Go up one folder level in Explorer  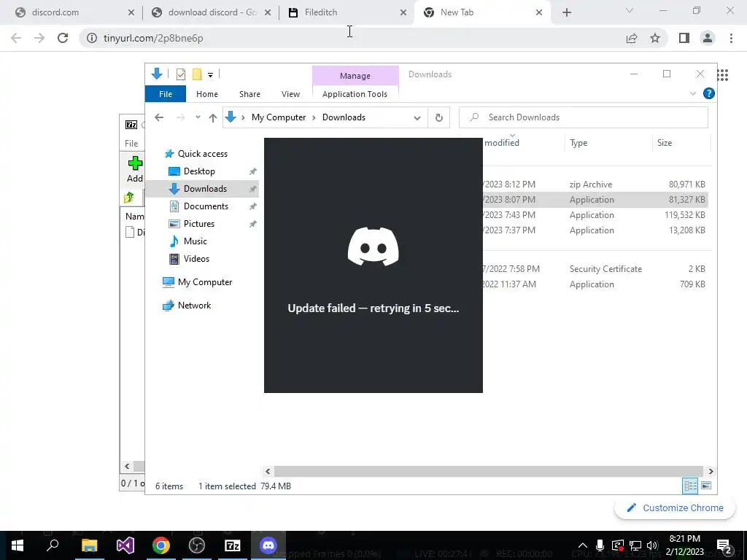[x=213, y=117]
